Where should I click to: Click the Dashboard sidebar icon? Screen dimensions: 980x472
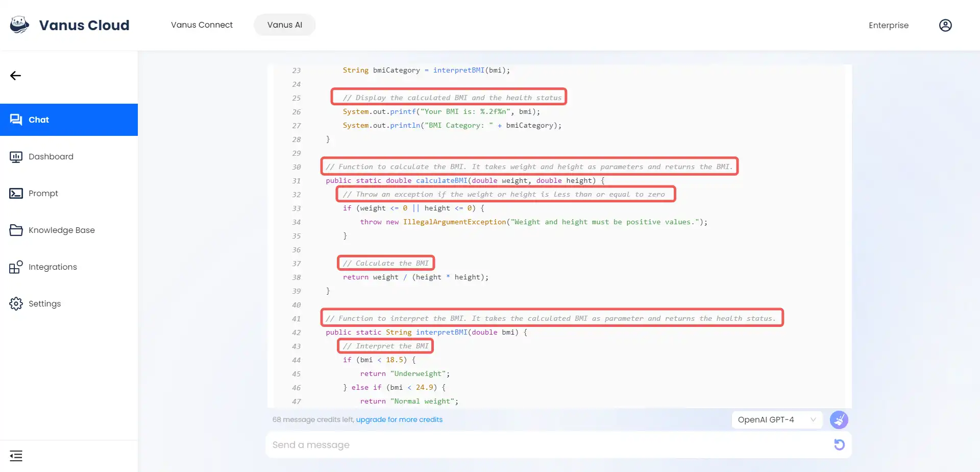[16, 156]
